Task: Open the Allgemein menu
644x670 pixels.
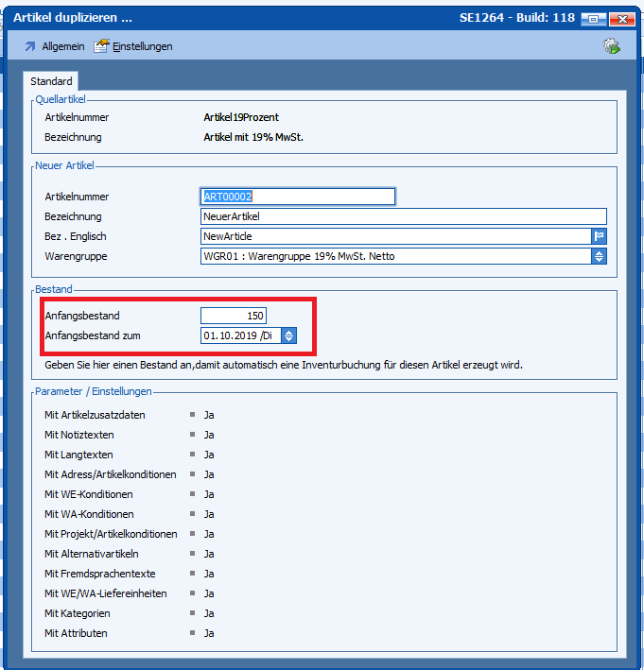Action: tap(62, 46)
